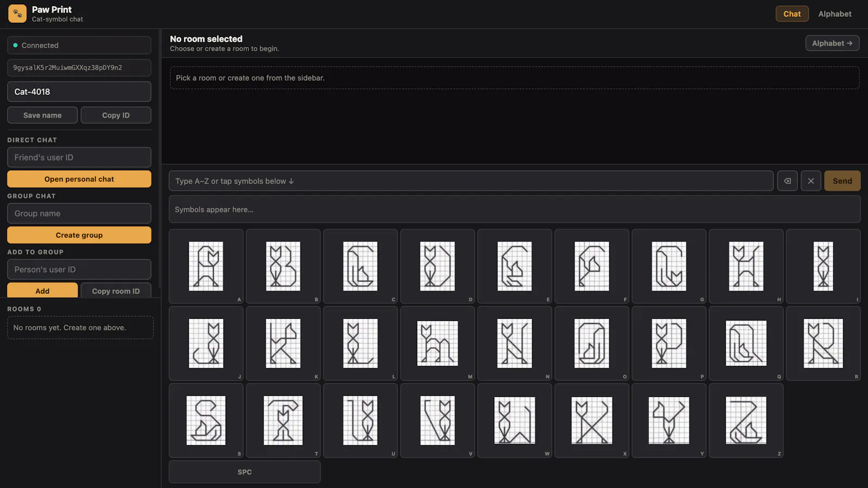Focus the Friend's user ID field
The image size is (868, 488).
(79, 157)
